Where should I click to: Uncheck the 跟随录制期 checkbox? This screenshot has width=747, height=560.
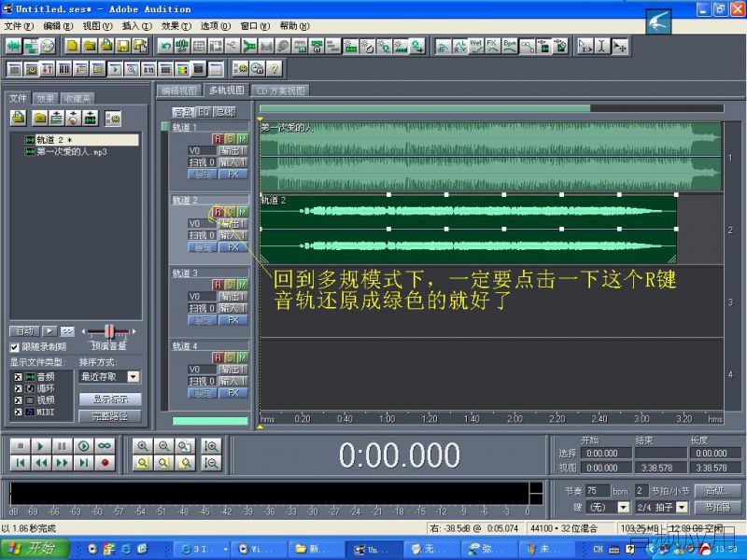[14, 347]
